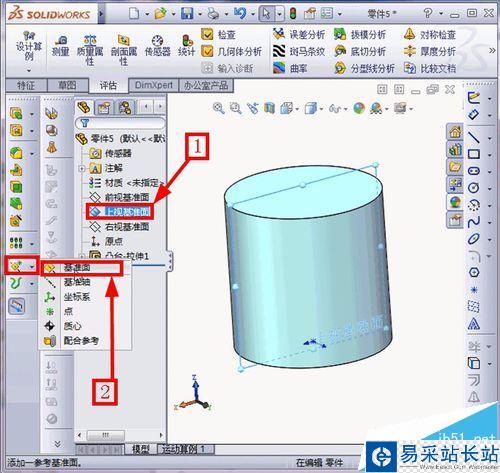Screen dimensions: 500x473
Task: Select 右视基准面 in feature tree
Action: click(x=127, y=227)
